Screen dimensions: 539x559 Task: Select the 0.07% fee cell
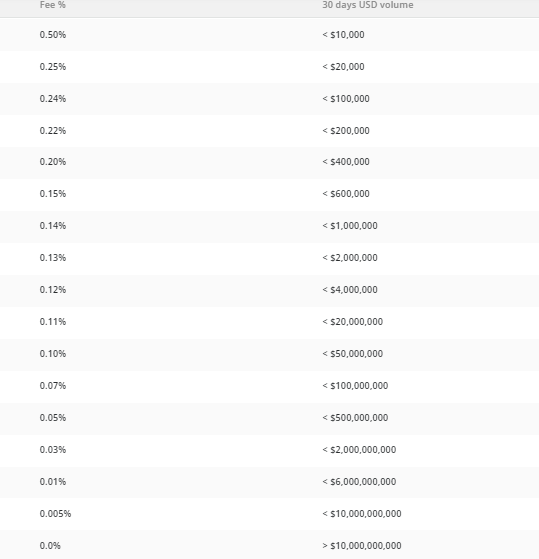pos(53,385)
